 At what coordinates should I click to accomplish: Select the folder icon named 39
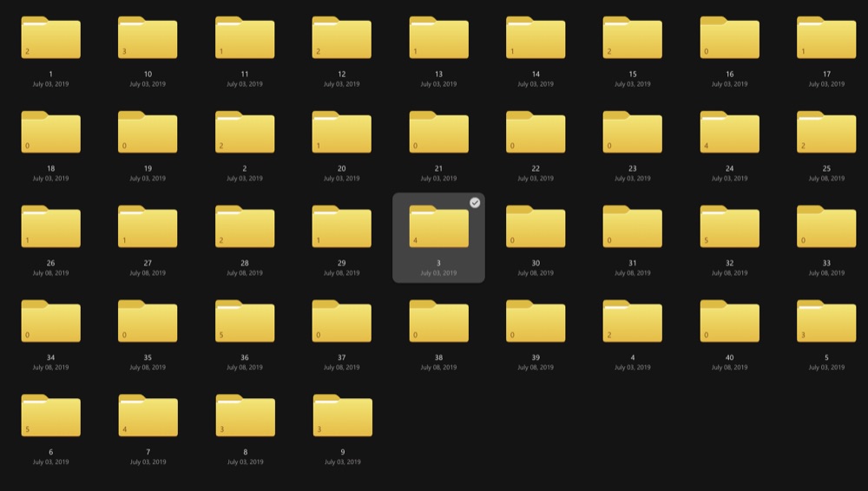tap(536, 322)
